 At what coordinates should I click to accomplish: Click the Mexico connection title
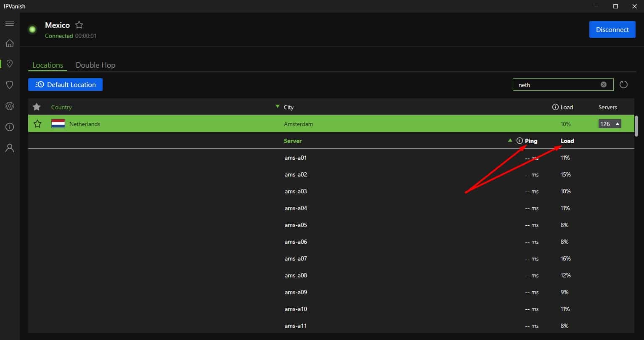57,25
